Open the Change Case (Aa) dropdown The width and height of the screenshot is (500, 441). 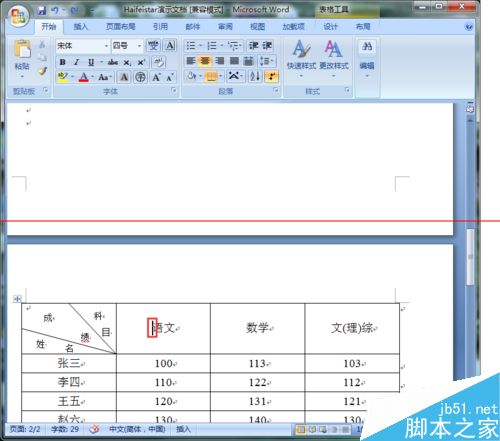pos(105,77)
